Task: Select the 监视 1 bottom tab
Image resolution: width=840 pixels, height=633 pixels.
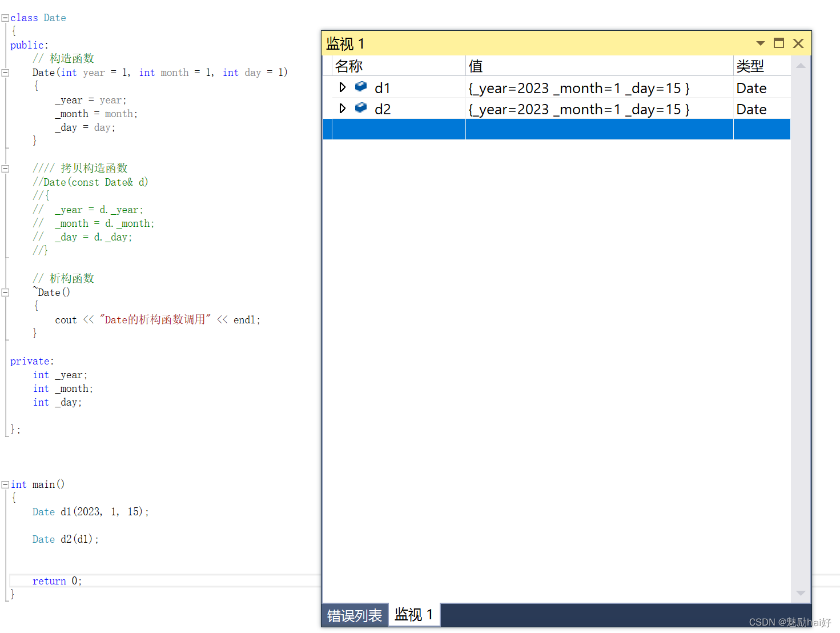Action: pyautogui.click(x=414, y=615)
